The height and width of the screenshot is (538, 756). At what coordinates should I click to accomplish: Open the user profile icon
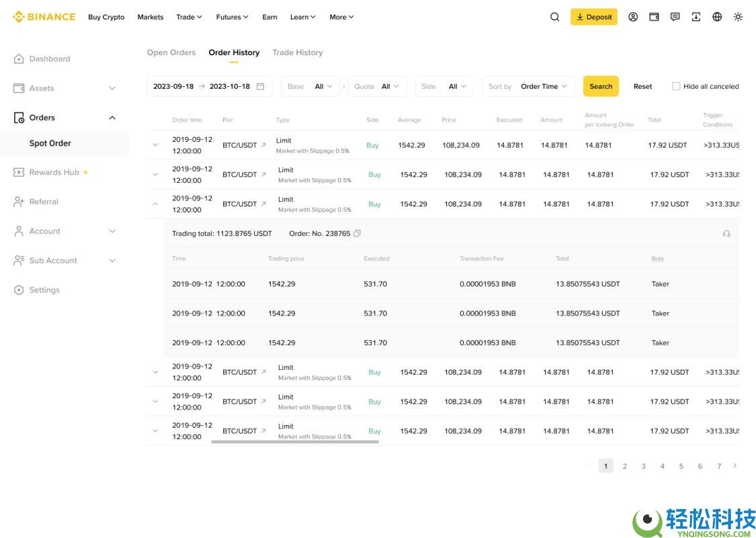pos(633,17)
